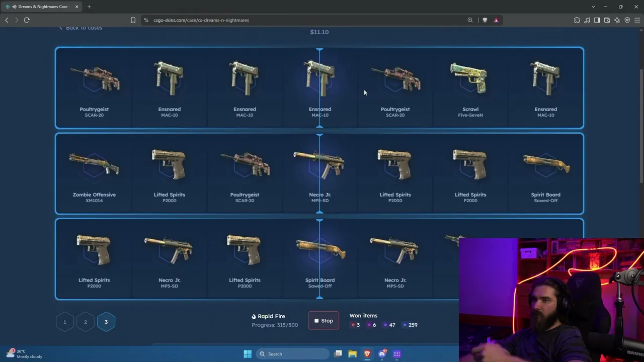
Task: Open Task View from the taskbar
Action: pos(338,354)
